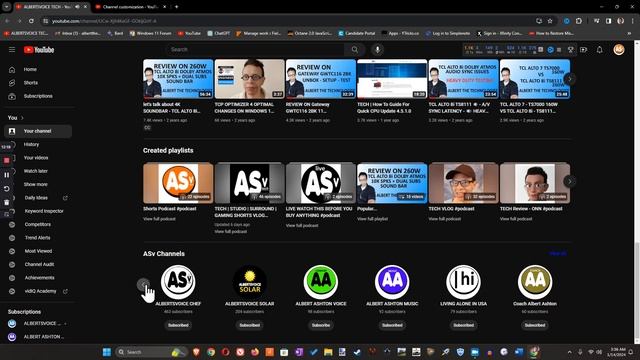Open the 260W TCL Alto soundbar video thumbnail
The image size is (640, 360).
pos(178,79)
